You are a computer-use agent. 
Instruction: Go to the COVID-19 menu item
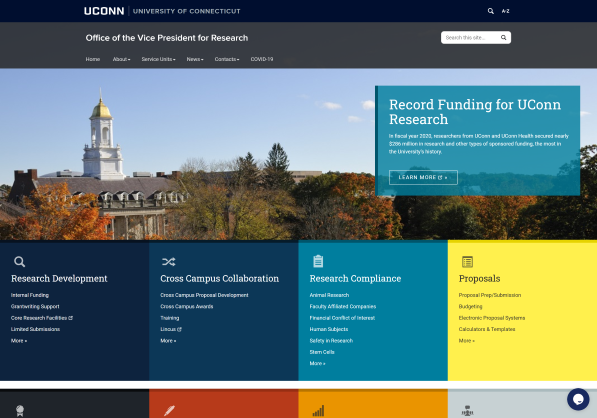click(x=262, y=59)
